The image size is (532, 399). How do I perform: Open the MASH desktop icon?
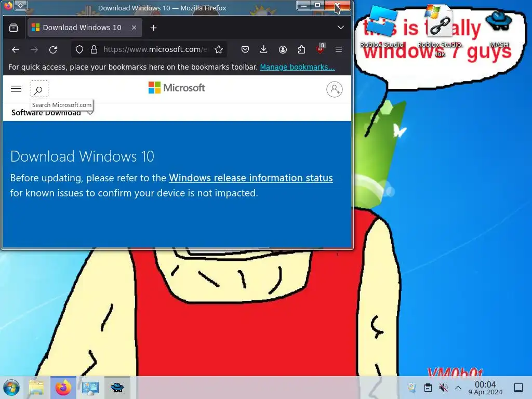tap(499, 29)
